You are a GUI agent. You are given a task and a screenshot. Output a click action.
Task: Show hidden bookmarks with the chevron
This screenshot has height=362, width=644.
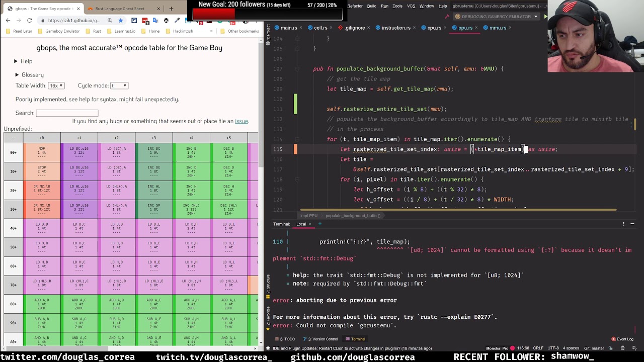pos(212,31)
